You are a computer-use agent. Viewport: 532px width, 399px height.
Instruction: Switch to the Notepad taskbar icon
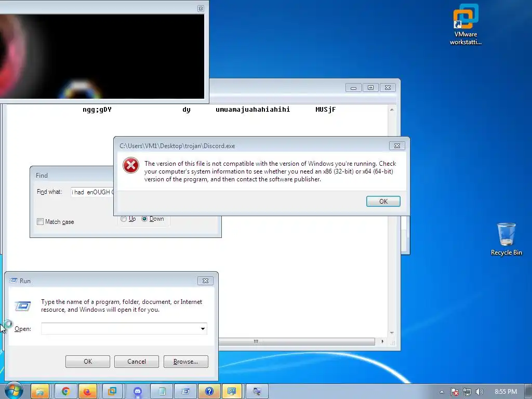162,392
